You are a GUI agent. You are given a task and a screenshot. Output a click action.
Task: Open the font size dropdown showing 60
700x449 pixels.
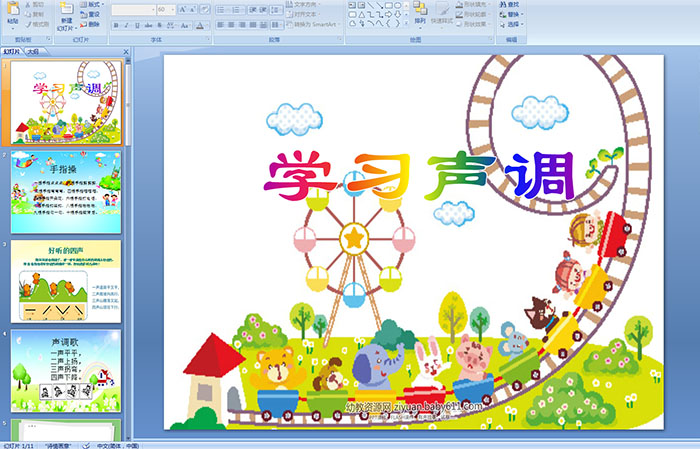coord(166,9)
